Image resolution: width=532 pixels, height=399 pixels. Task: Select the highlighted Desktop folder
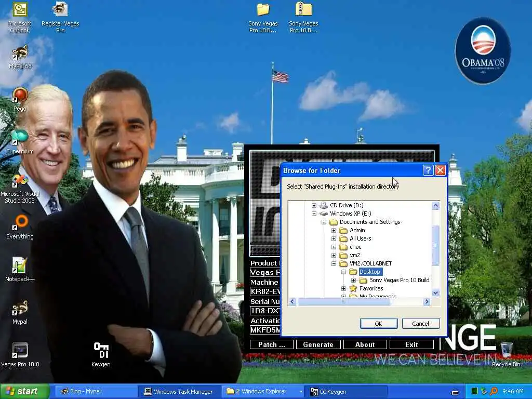[369, 272]
